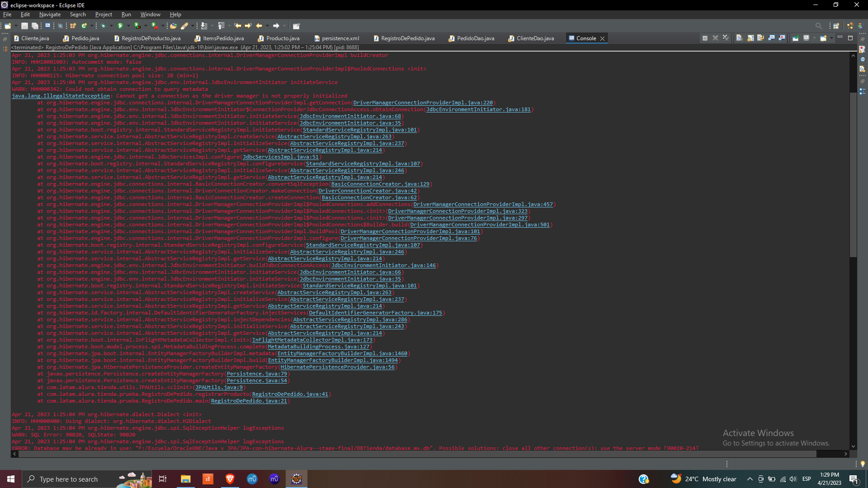The width and height of the screenshot is (868, 488).
Task: Switch to the PedidoDao.java tab
Action: coord(471,38)
